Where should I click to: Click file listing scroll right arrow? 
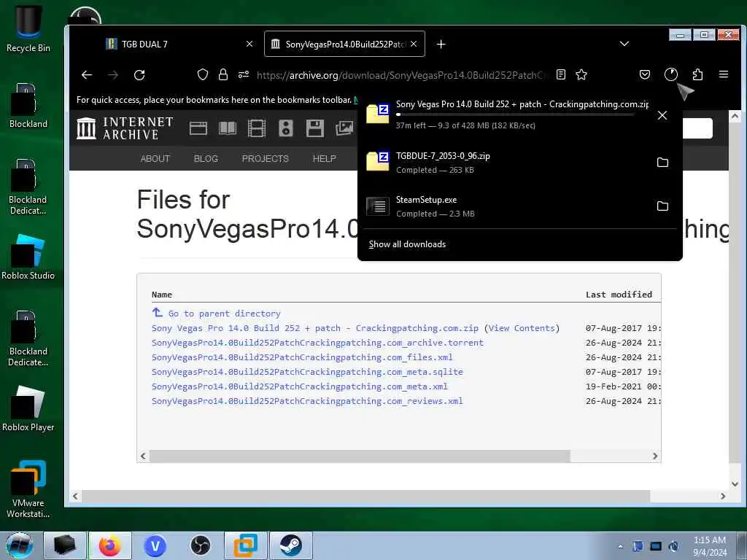point(655,456)
